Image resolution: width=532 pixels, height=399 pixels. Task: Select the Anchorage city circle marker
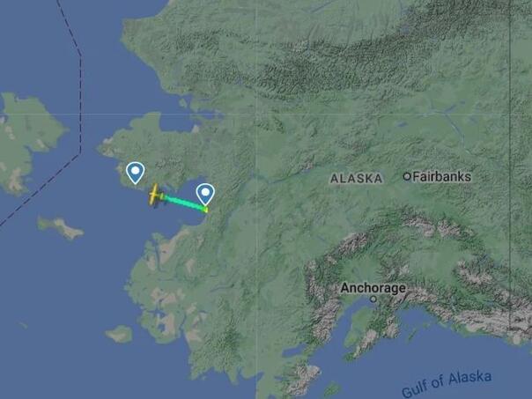(x=373, y=299)
